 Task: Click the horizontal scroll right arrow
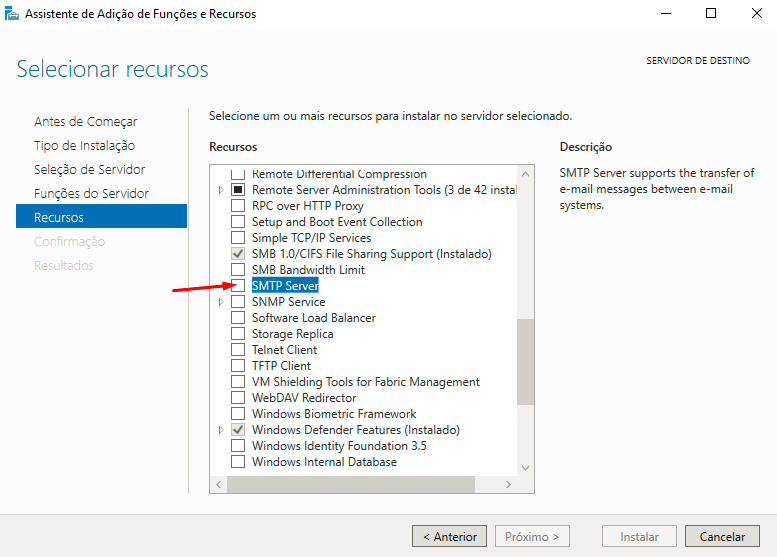click(x=508, y=484)
